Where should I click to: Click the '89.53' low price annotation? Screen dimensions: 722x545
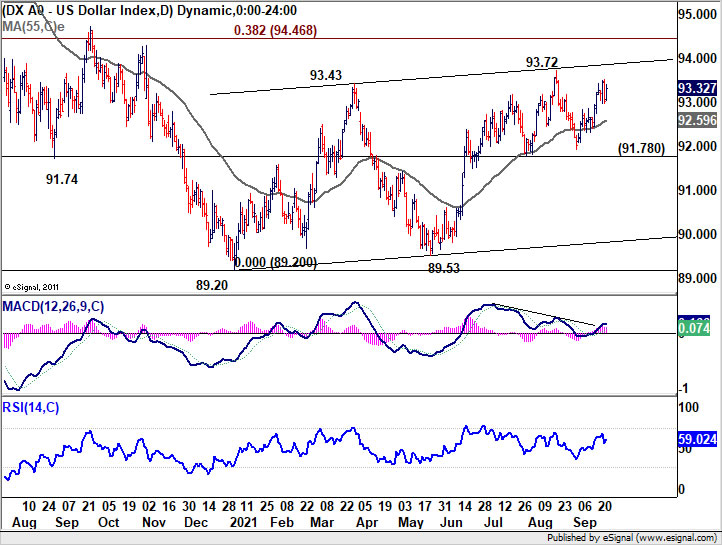click(444, 268)
